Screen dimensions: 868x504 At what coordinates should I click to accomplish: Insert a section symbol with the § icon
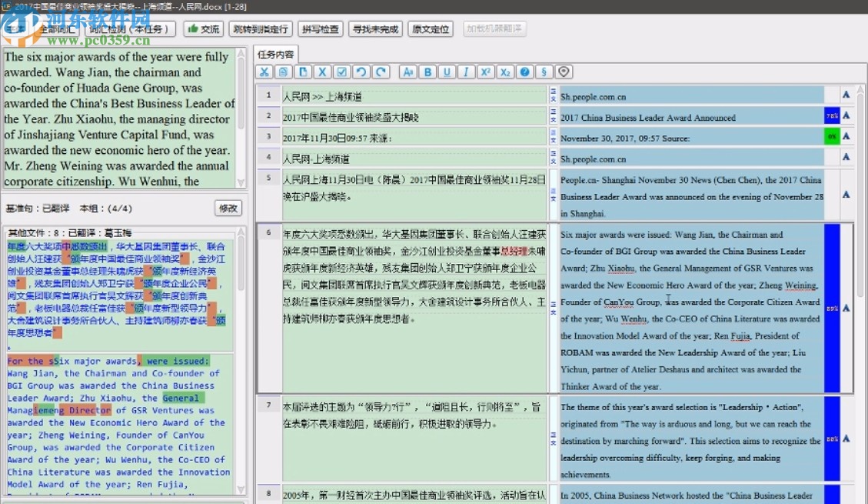point(544,72)
